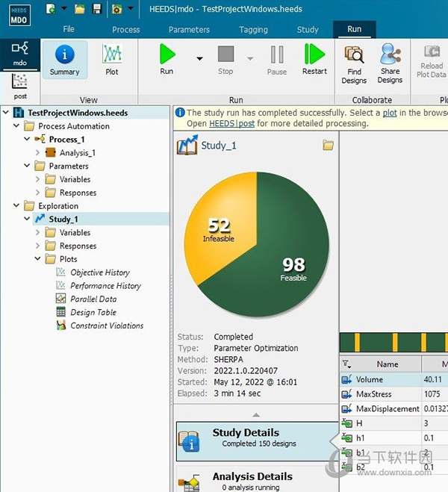The height and width of the screenshot is (492, 448).
Task: Click the save floppy disk icon
Action: pyautogui.click(x=97, y=9)
